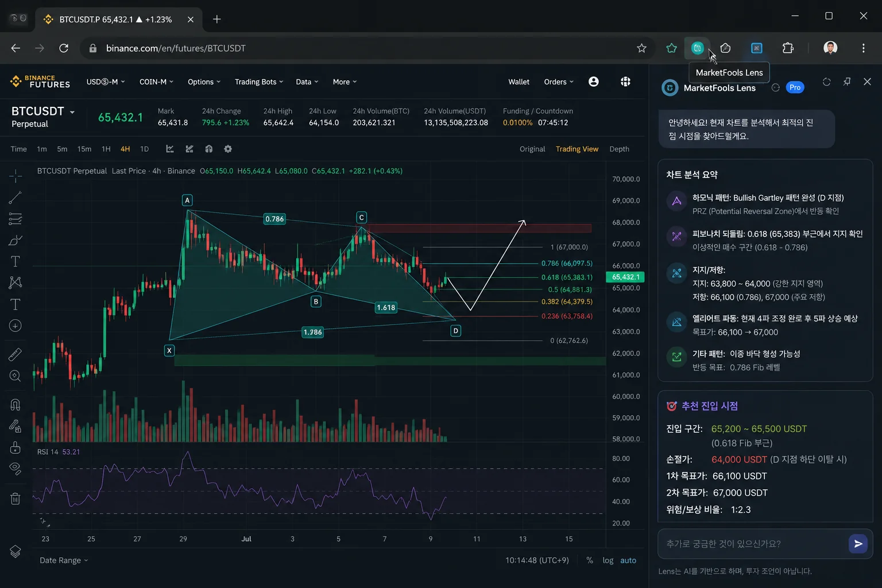The width and height of the screenshot is (882, 588).
Task: Open the Date Range dropdown
Action: pyautogui.click(x=64, y=560)
